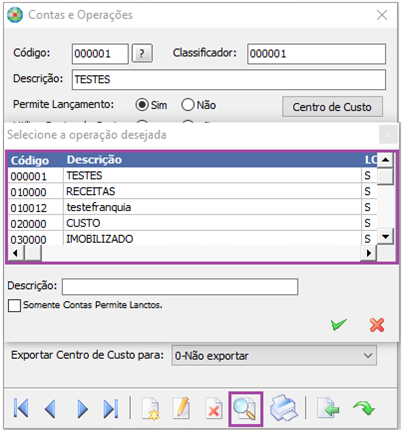
Task: Delete record with red X document icon
Action: coord(213,408)
